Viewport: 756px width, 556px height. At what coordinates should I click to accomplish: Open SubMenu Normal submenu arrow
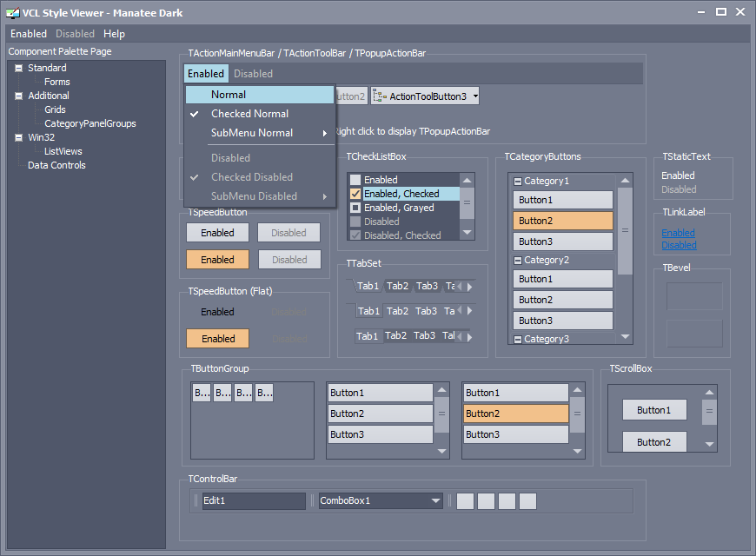325,133
